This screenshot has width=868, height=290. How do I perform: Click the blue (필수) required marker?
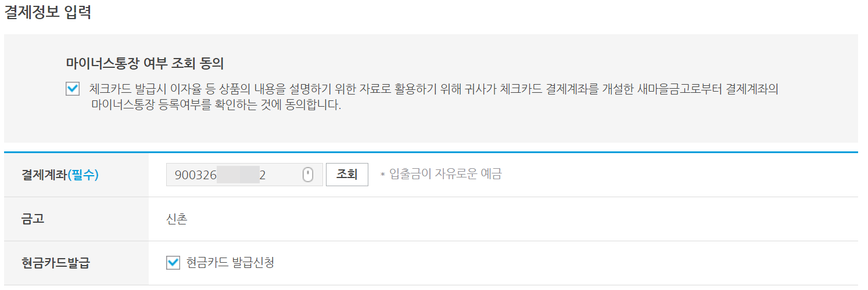coord(83,175)
